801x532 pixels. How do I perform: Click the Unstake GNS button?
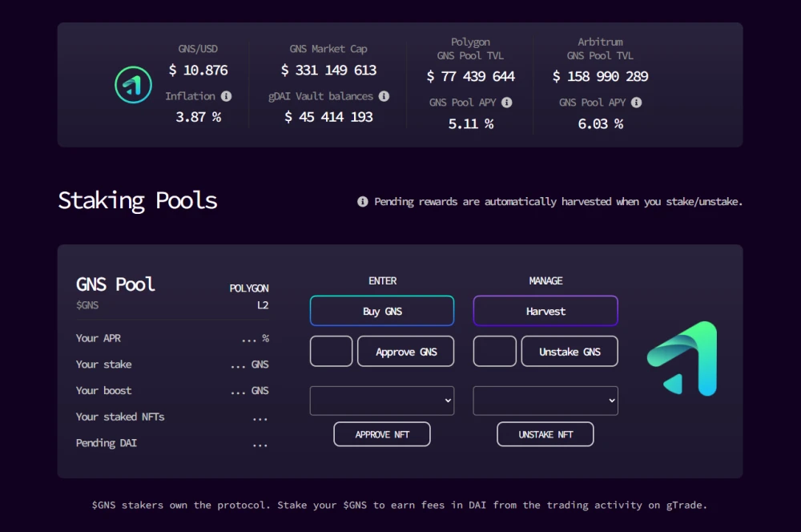[x=570, y=352]
